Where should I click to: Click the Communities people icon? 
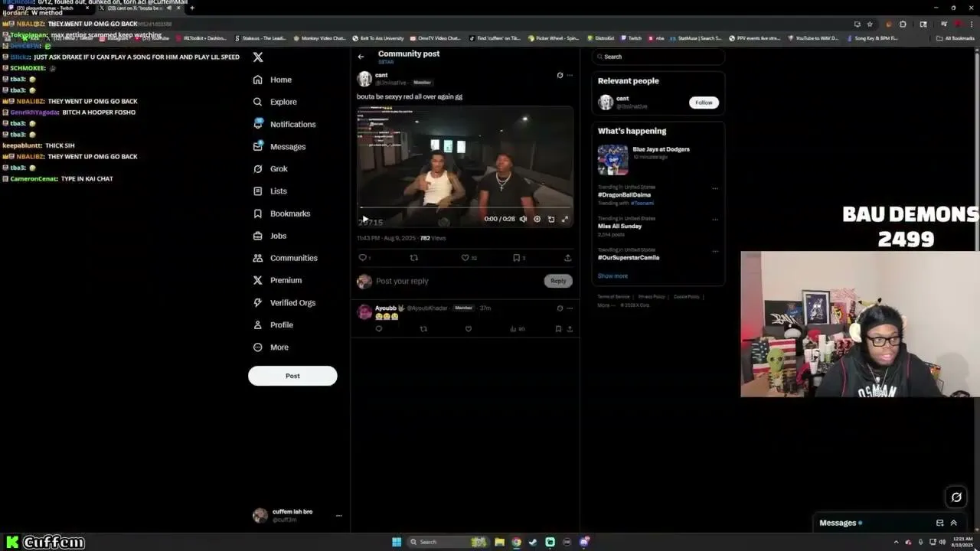pos(258,258)
